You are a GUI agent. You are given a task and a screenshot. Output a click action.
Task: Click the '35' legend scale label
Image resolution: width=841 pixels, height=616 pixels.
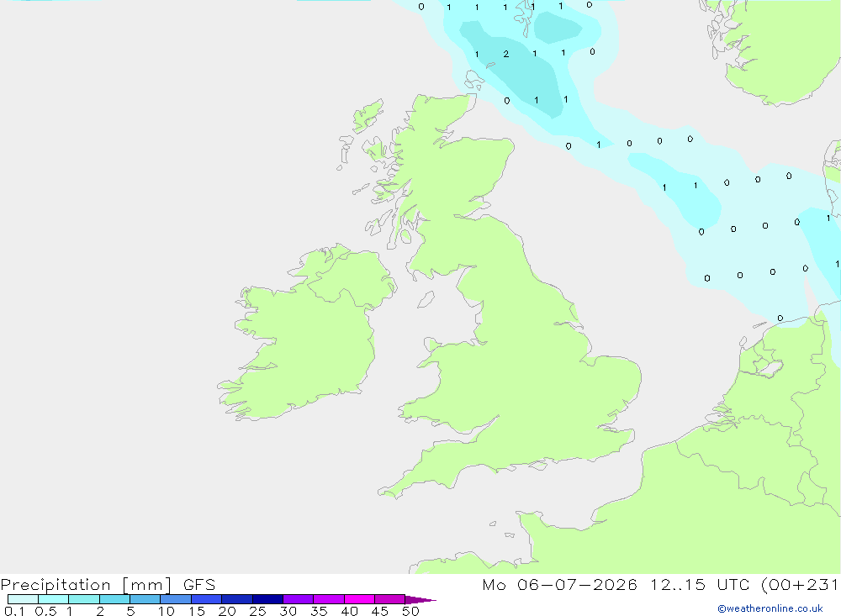pos(319,611)
